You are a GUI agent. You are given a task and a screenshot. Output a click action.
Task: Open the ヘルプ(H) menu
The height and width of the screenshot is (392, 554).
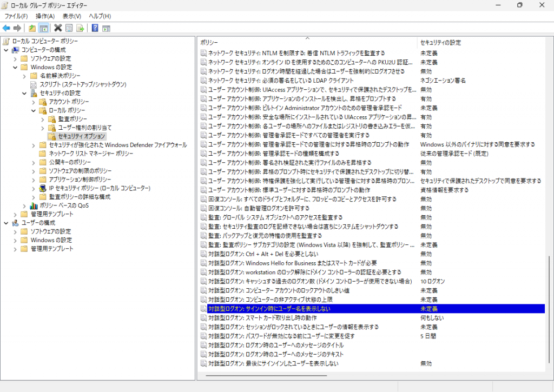100,16
